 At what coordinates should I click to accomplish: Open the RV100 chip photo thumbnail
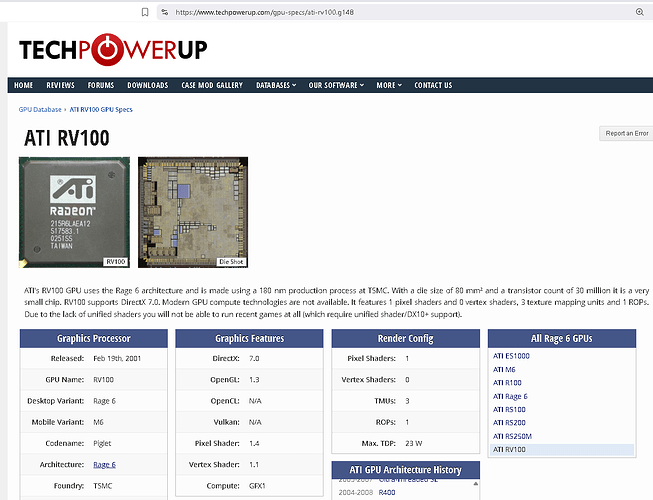pos(74,212)
